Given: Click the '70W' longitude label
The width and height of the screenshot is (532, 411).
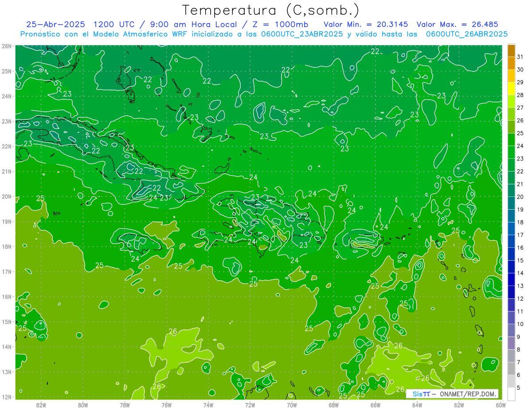Looking at the screenshot, I should [x=292, y=405].
